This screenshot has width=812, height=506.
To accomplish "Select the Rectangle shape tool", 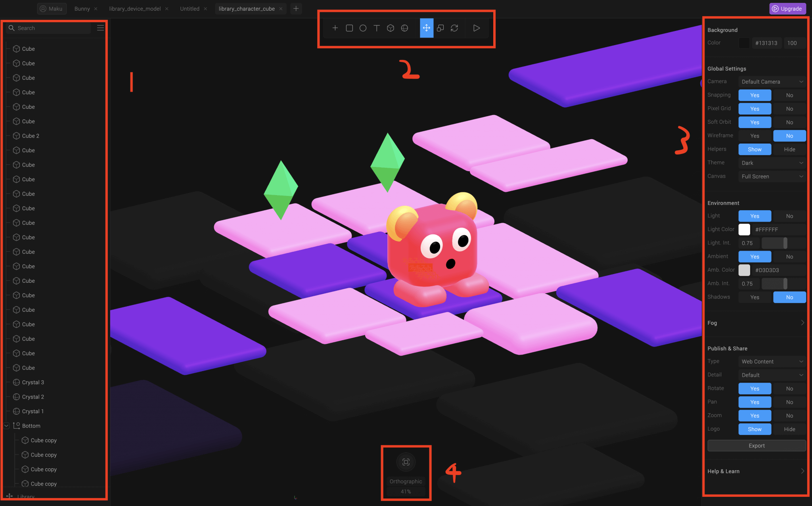I will [349, 28].
